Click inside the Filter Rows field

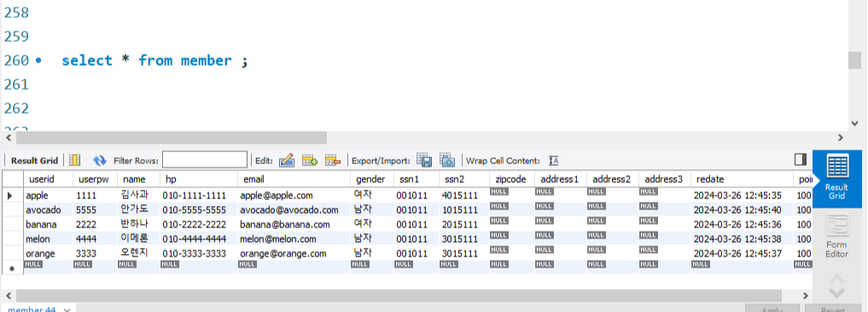click(205, 160)
